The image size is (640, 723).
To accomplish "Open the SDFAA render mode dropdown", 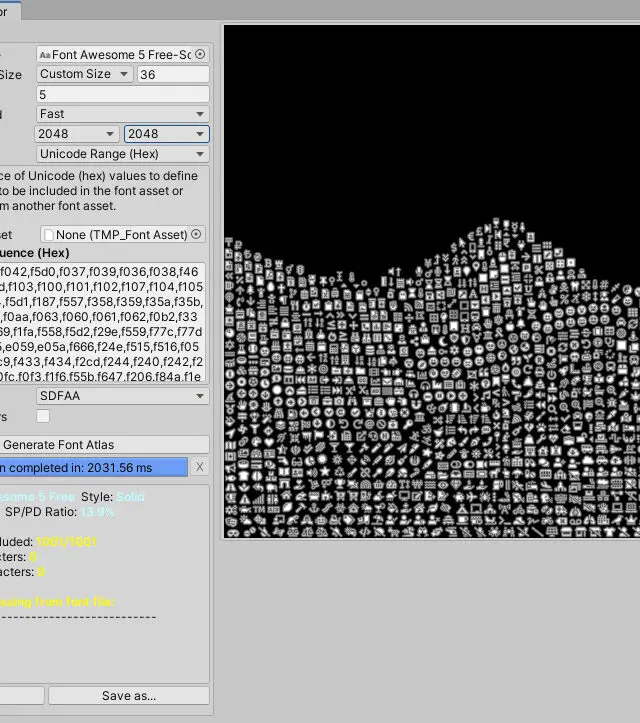I will point(123,396).
